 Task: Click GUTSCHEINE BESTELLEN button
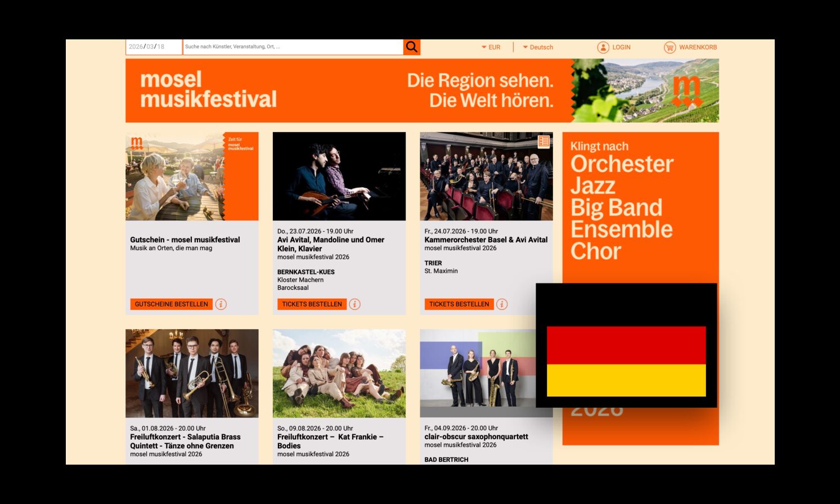(x=172, y=304)
